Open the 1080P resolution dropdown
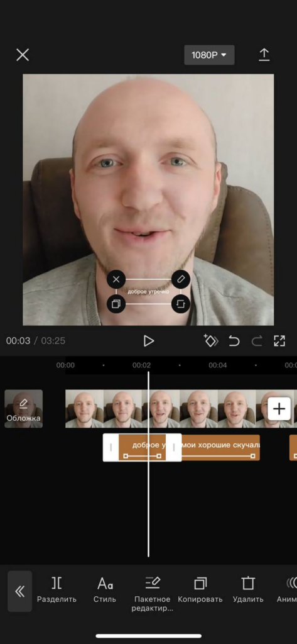The width and height of the screenshot is (297, 644). point(209,55)
